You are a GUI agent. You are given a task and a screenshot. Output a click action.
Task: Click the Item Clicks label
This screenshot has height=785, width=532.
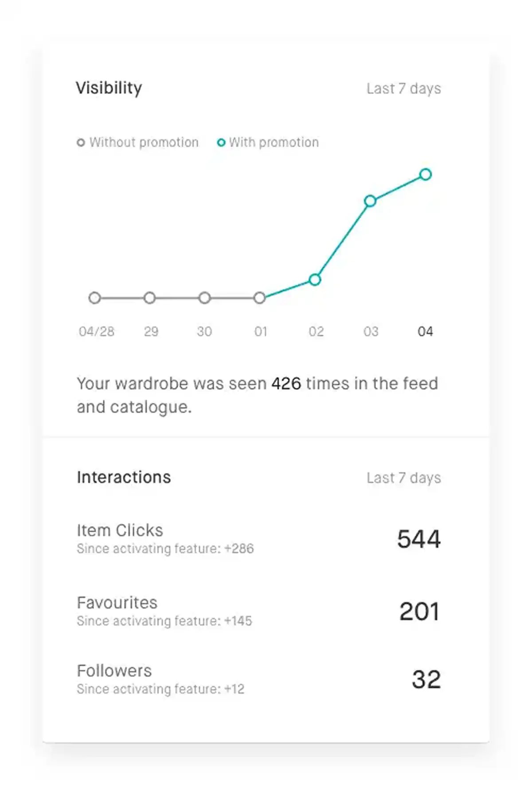coord(119,530)
